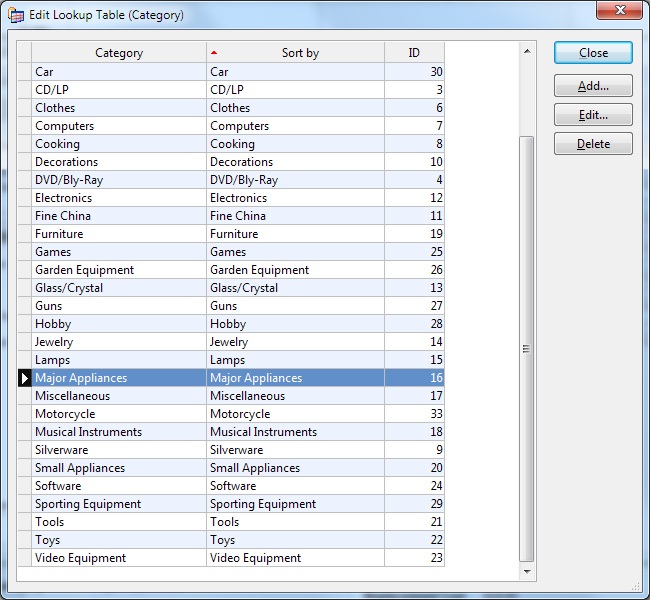Image resolution: width=650 pixels, height=600 pixels.
Task: Select Garden Equipment category cell
Action: pyautogui.click(x=119, y=270)
